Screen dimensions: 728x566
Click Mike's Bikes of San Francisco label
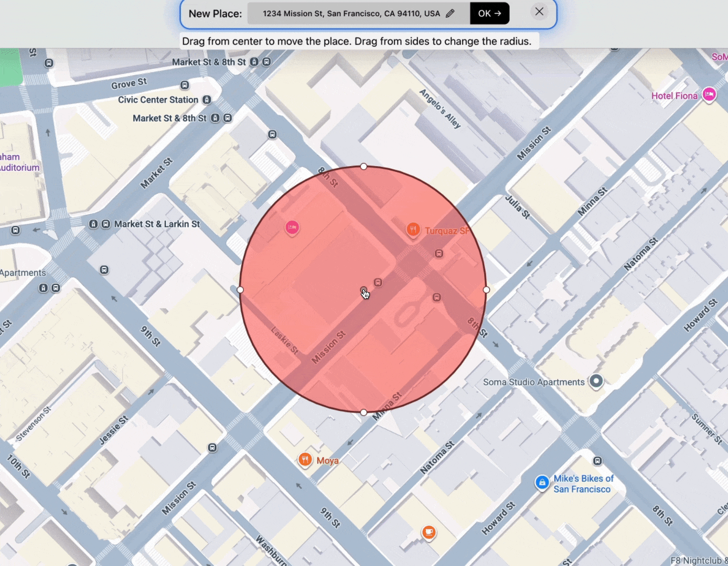583,484
